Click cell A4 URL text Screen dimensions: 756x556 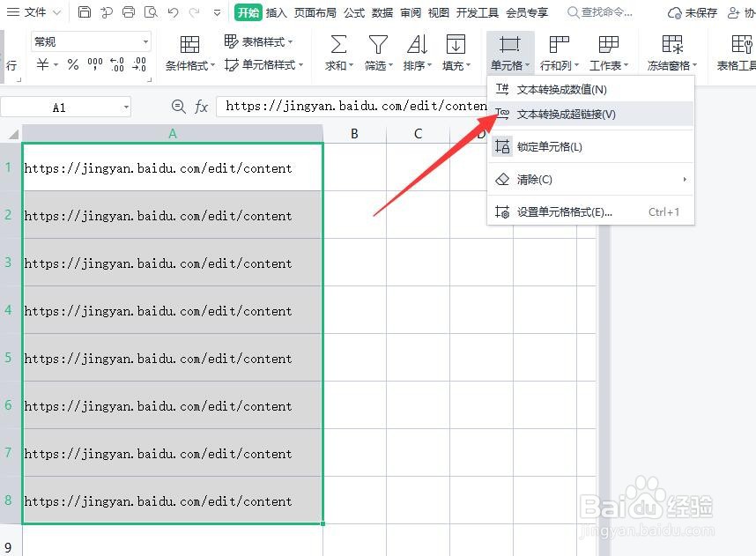[158, 311]
